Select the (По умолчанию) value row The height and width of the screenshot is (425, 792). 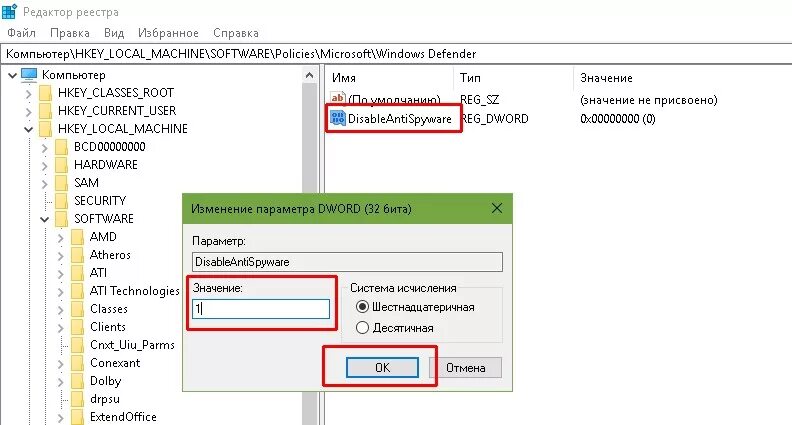click(x=394, y=99)
